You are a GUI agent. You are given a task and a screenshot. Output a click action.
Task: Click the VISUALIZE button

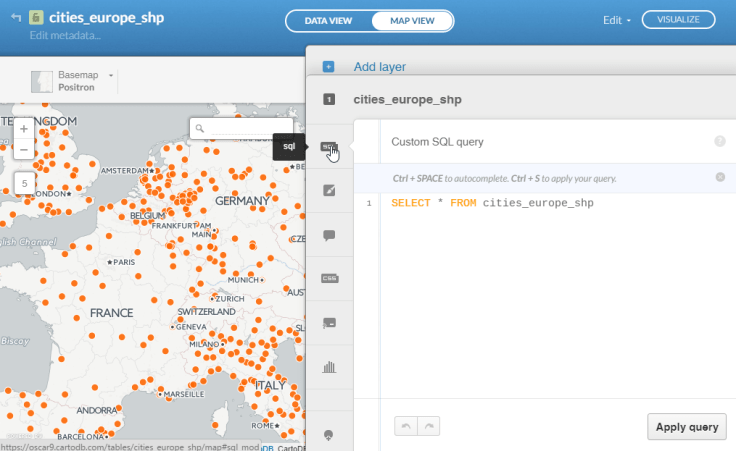(678, 20)
